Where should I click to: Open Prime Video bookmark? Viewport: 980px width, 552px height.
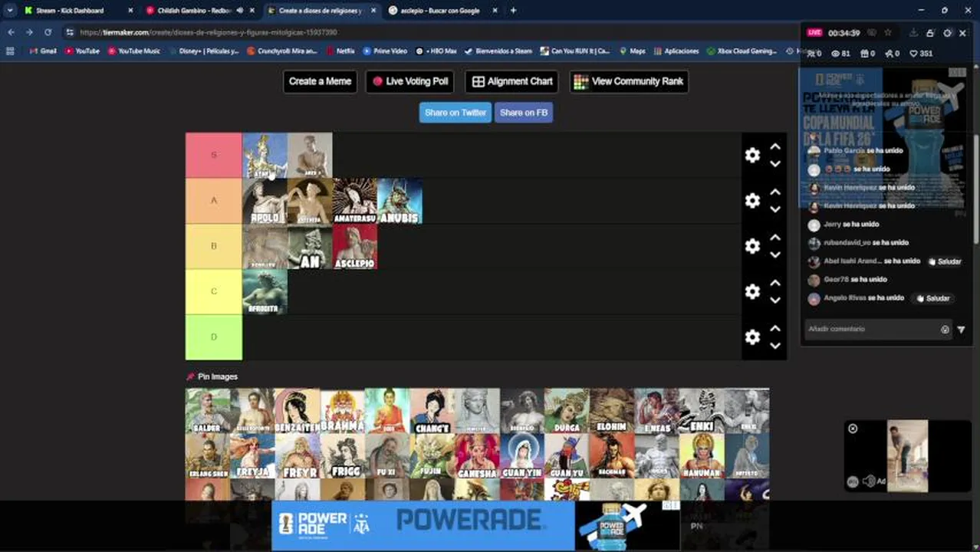tap(384, 51)
